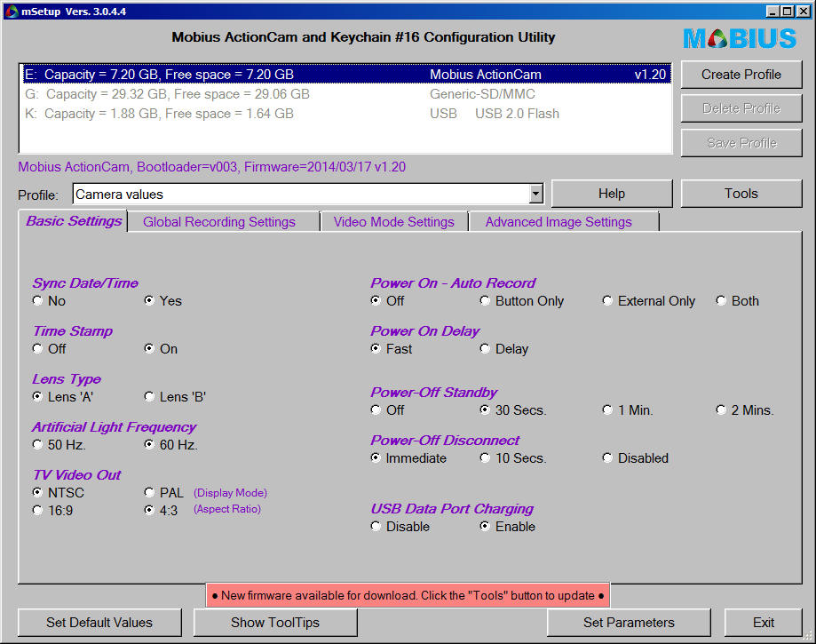Select drive E: Mobius ActionCam row

[x=345, y=75]
